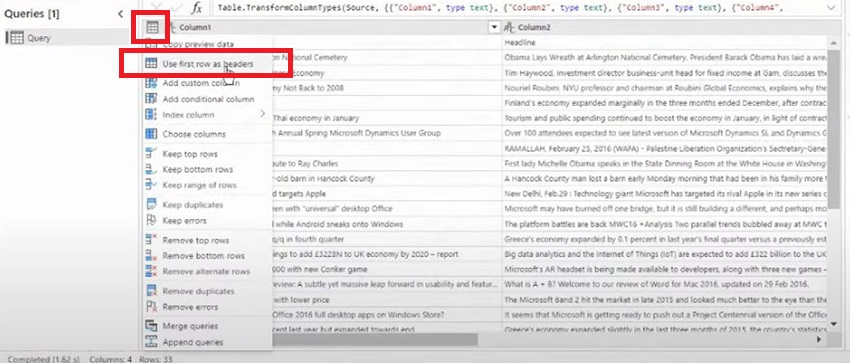
Task: Open Column1 filter dropdown arrow
Action: (x=494, y=27)
